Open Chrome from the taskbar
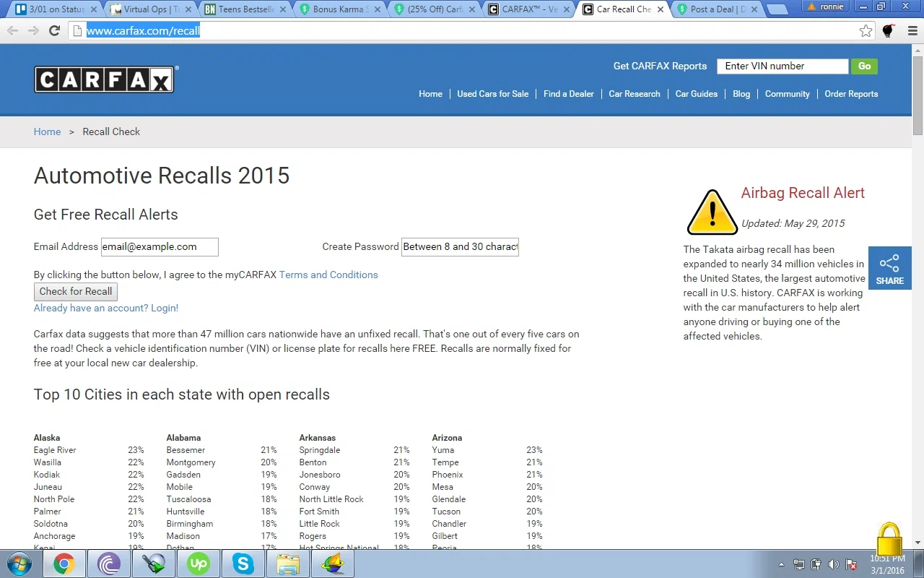The image size is (924, 578). point(64,564)
